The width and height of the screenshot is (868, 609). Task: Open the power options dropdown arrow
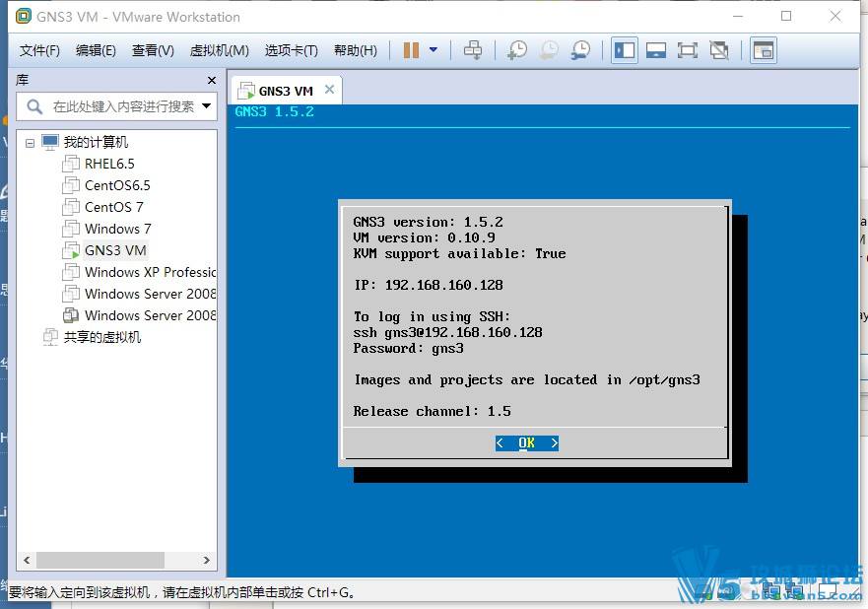(x=433, y=50)
